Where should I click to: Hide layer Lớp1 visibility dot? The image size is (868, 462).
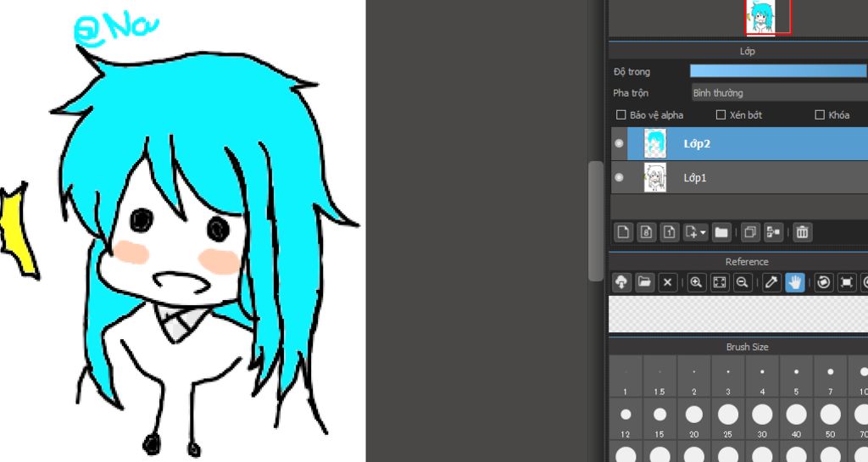[619, 178]
